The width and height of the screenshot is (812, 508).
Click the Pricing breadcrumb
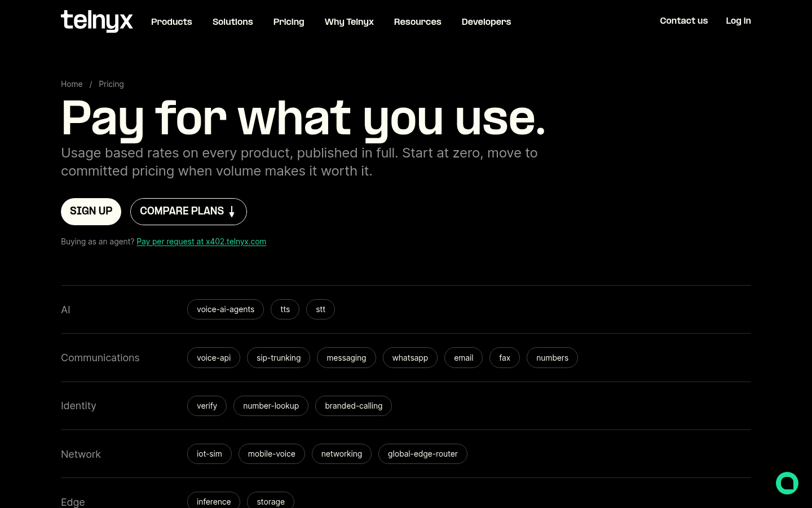click(x=111, y=84)
